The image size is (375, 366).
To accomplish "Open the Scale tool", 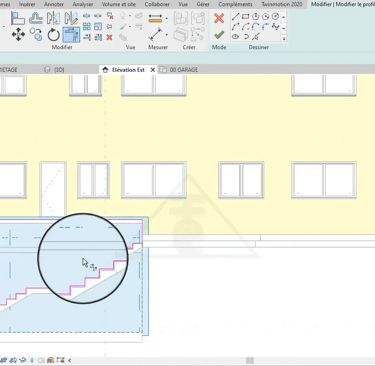I will (98, 26).
